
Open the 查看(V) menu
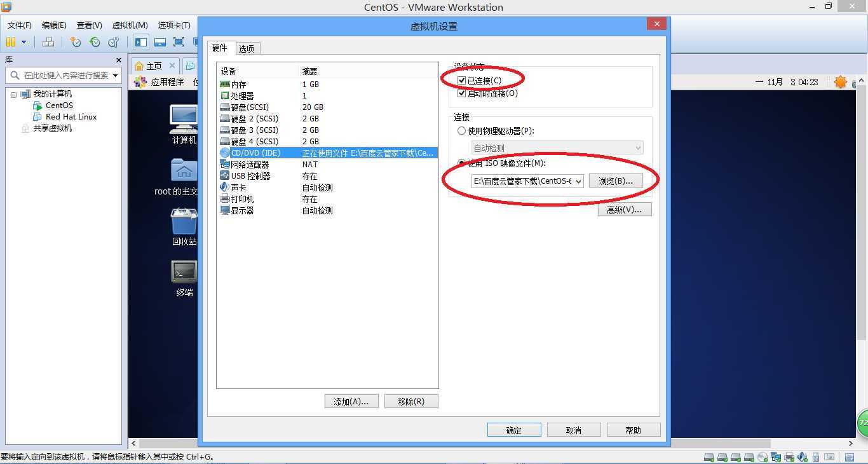pos(90,25)
